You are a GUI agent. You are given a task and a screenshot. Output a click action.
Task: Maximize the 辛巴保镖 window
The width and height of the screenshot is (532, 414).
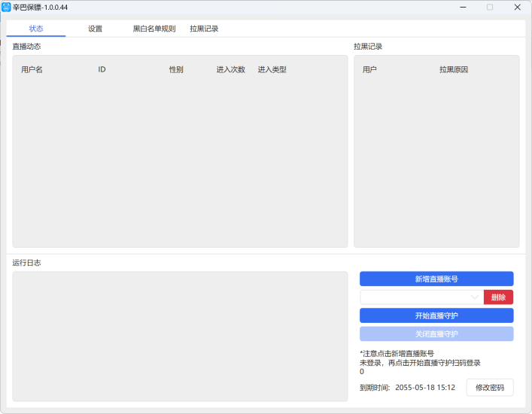pos(490,7)
